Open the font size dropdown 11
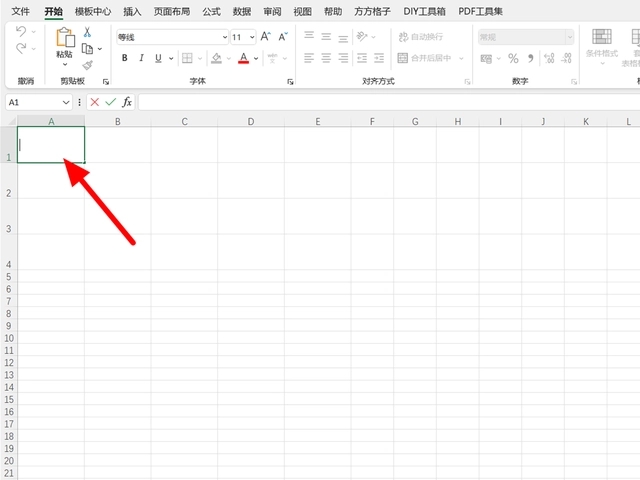 252,37
